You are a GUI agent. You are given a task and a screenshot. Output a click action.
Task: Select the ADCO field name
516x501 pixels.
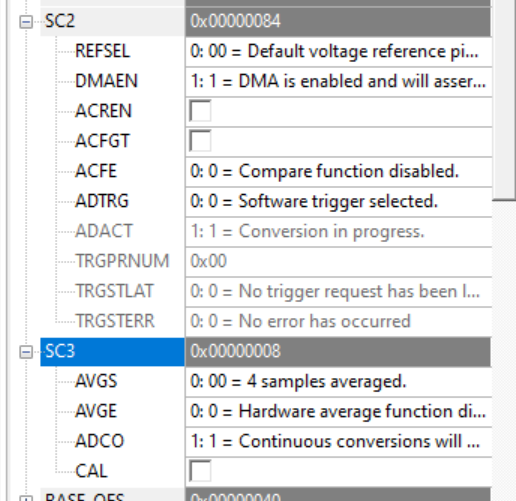100,441
